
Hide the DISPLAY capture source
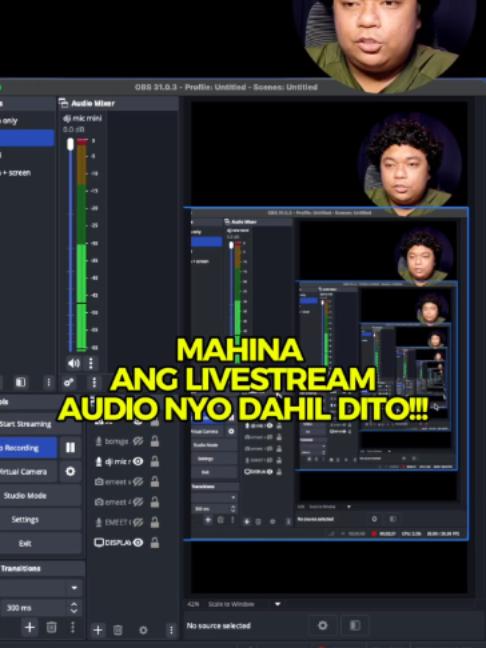pos(138,542)
